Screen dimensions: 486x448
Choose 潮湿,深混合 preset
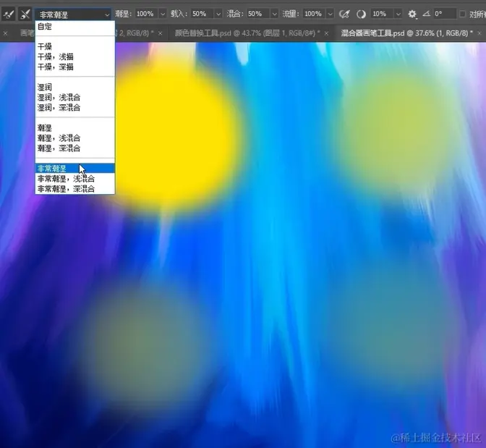coord(75,148)
